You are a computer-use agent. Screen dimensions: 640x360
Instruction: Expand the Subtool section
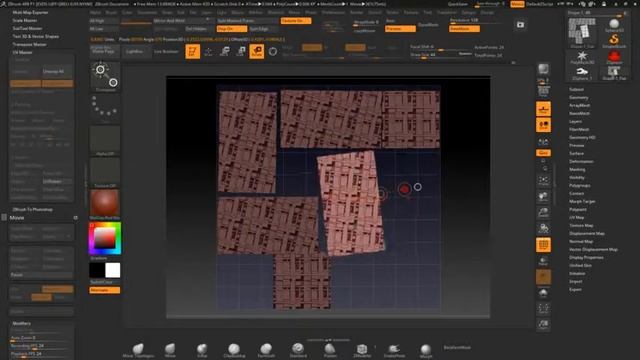click(576, 89)
